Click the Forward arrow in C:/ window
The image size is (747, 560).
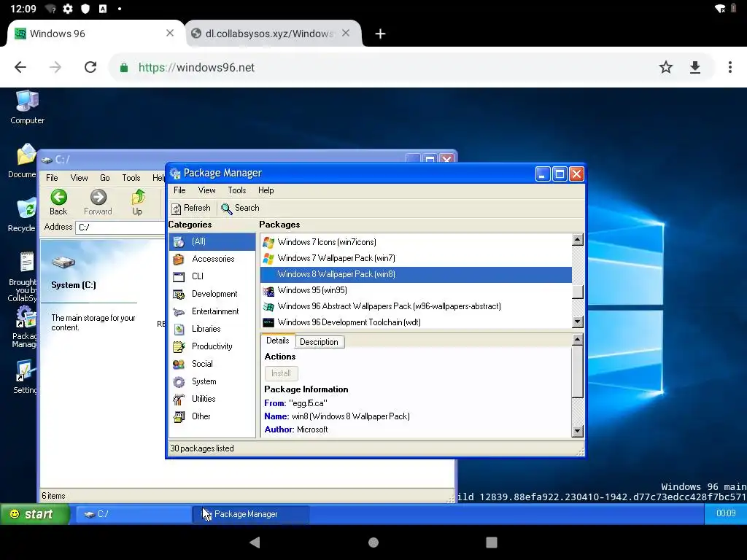98,197
